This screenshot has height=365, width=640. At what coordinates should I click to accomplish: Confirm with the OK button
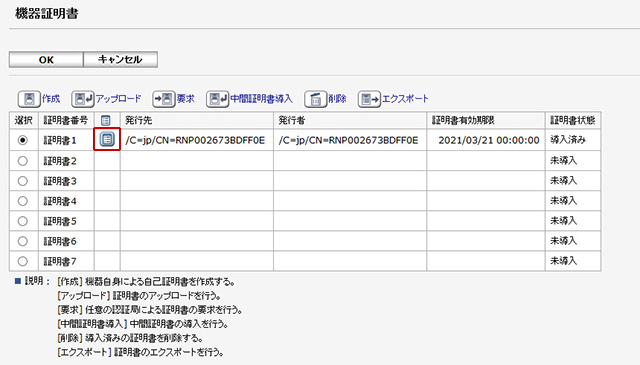pos(46,60)
